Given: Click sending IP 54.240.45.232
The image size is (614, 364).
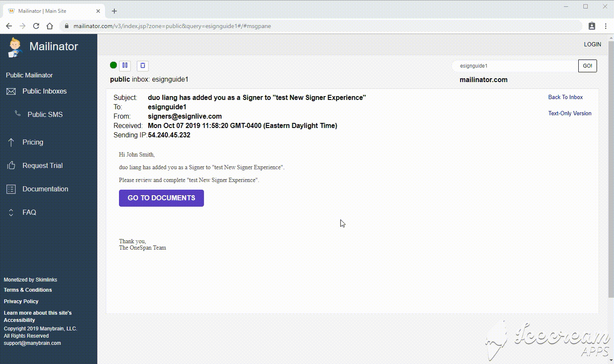Looking at the screenshot, I should point(169,135).
